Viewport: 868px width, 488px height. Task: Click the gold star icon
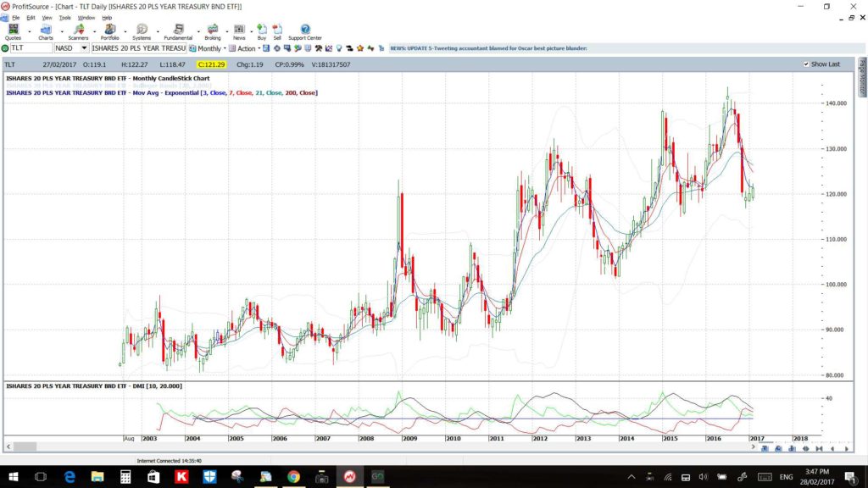tap(359, 48)
